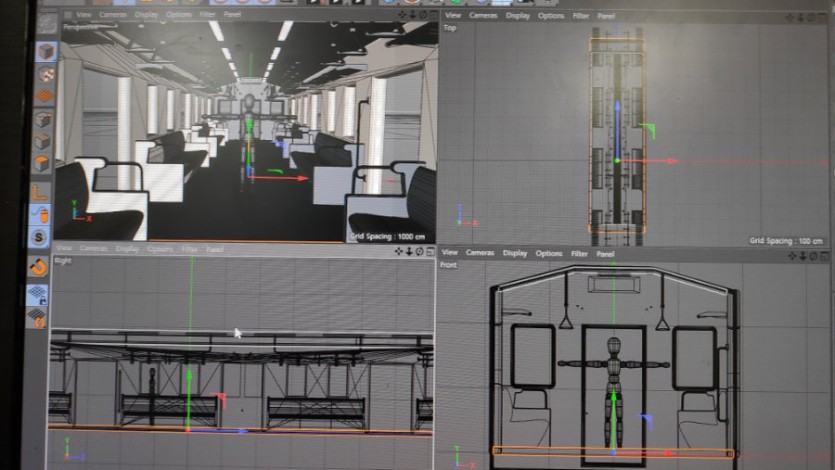Select the Polygons mode tool
This screenshot has width=835, height=470.
click(43, 163)
